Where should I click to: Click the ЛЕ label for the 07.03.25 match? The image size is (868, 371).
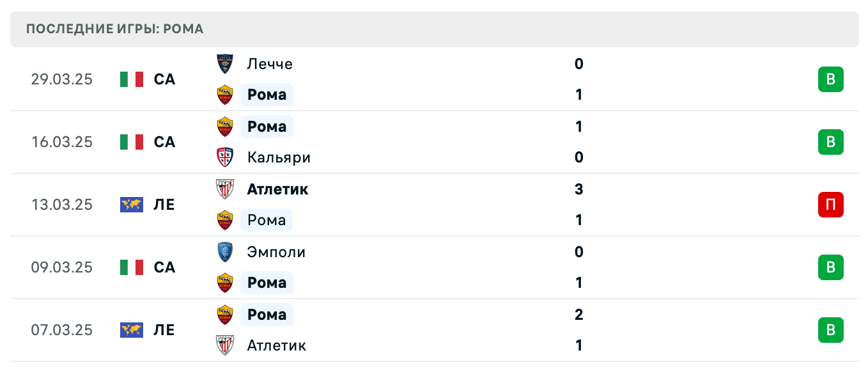(x=165, y=330)
